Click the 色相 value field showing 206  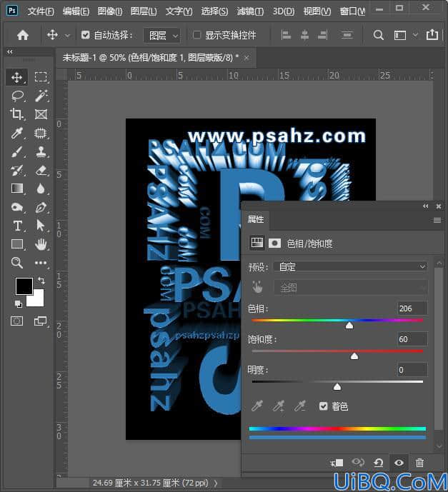(x=412, y=308)
